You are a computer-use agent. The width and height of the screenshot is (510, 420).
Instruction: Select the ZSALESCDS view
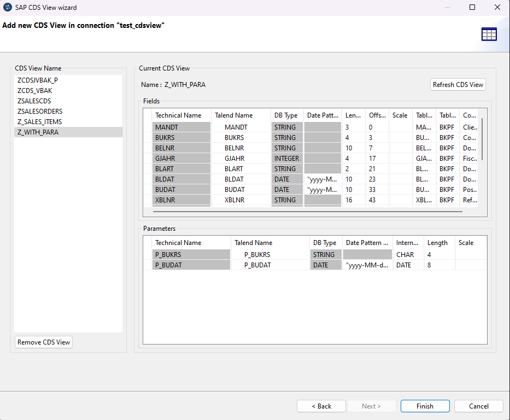(x=34, y=101)
